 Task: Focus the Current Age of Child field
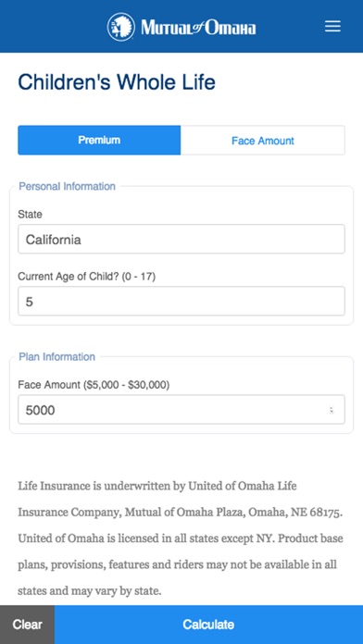181,301
